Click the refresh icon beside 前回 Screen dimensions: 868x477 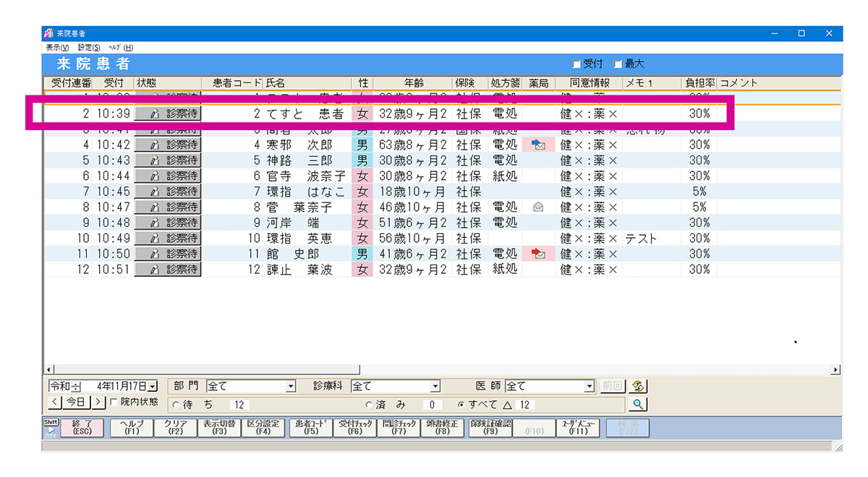point(638,386)
